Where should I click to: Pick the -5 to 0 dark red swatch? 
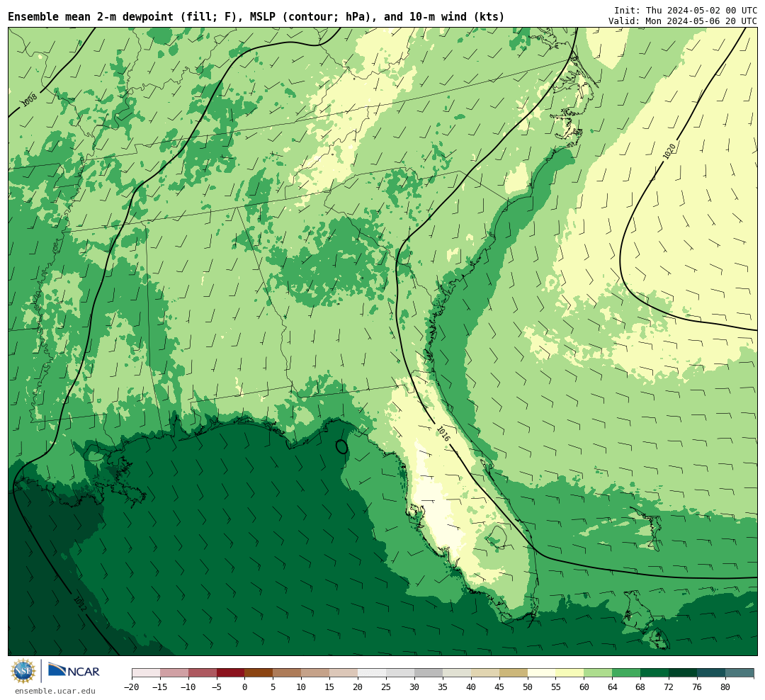pos(231,673)
